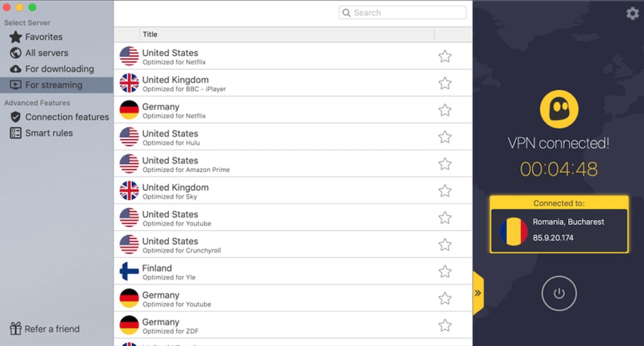Choose United Kingdom server optimized for Sky
This screenshot has height=346, width=644.
pos(175,191)
